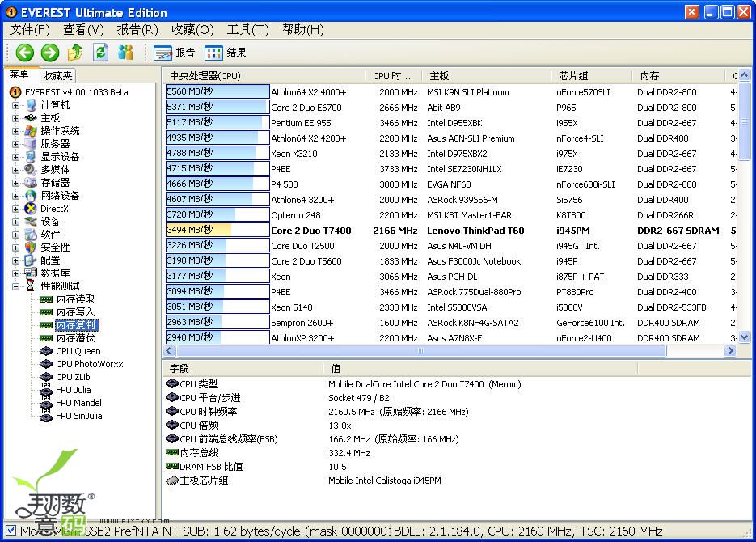
Task: Go forward with the green right arrow
Action: coord(49,52)
